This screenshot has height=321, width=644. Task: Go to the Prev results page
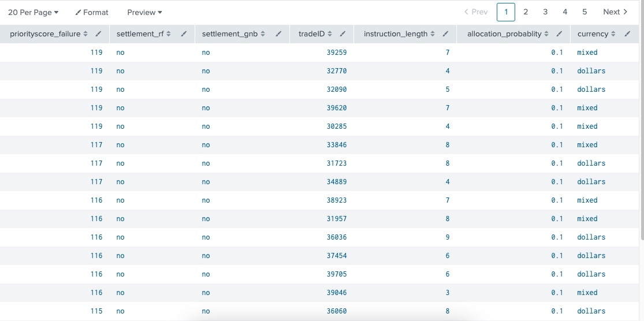[x=476, y=12]
